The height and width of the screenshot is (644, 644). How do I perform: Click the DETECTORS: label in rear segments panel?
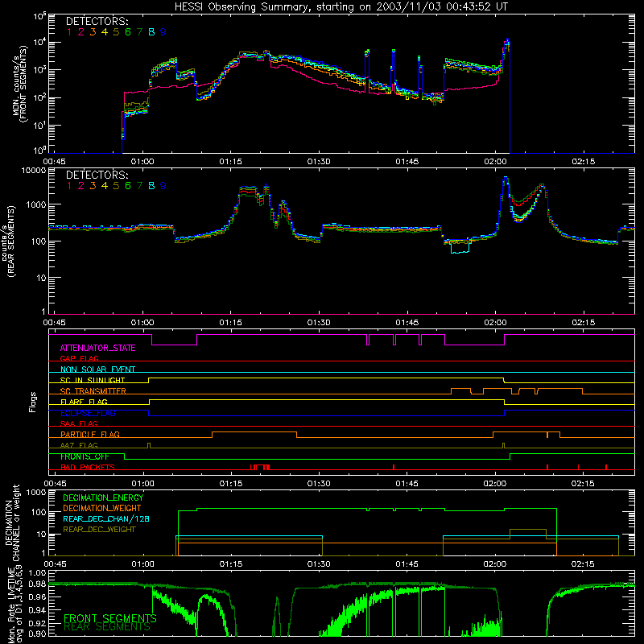point(97,175)
